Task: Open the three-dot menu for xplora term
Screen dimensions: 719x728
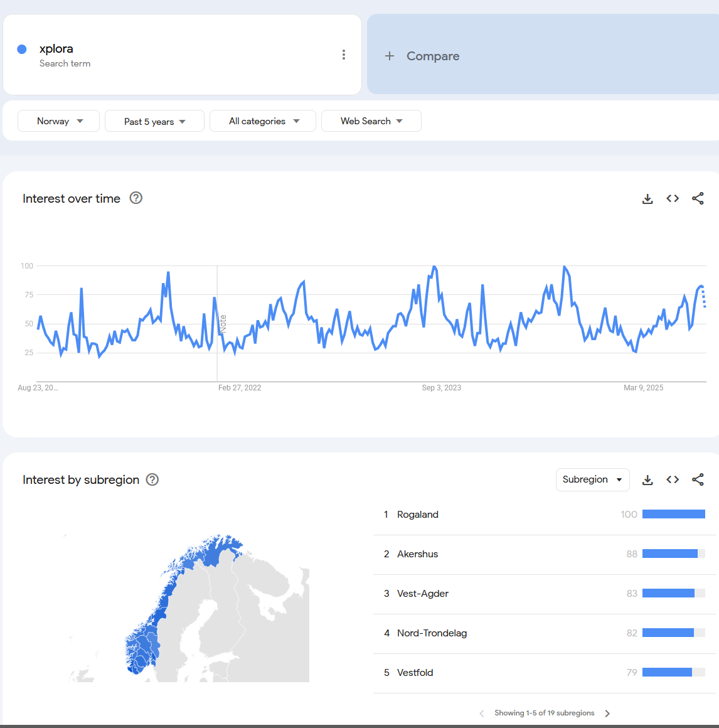Action: 343,55
